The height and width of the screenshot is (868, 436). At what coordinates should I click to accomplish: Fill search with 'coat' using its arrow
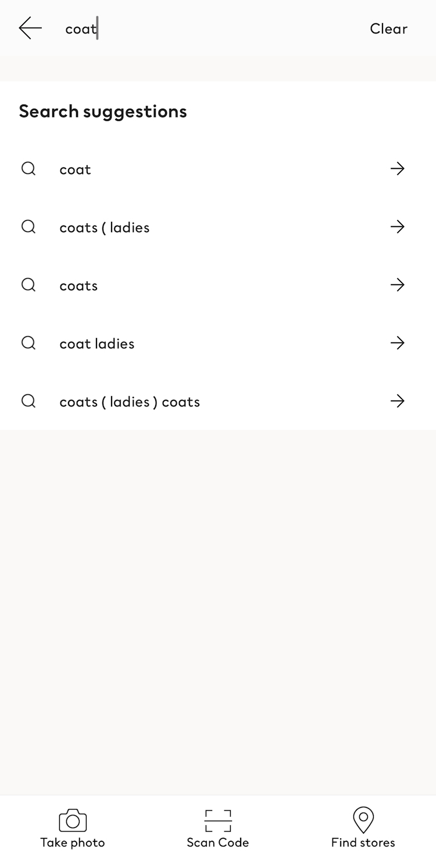[x=398, y=168]
